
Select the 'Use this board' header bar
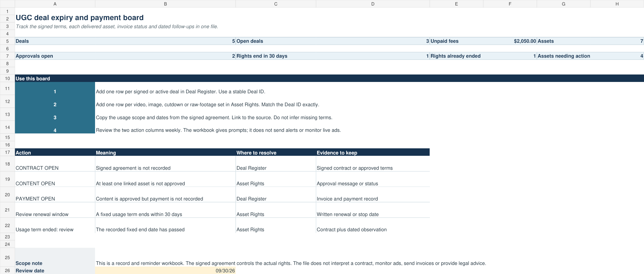[x=329, y=78]
